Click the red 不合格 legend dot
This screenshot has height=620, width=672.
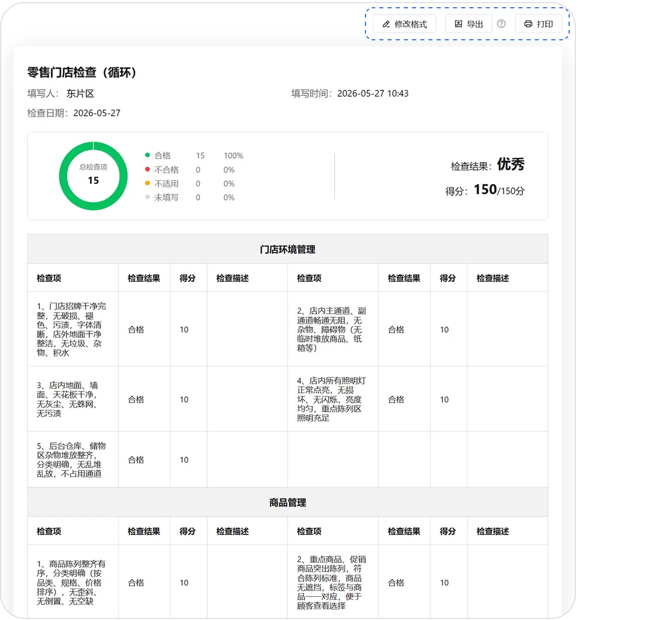tap(147, 169)
